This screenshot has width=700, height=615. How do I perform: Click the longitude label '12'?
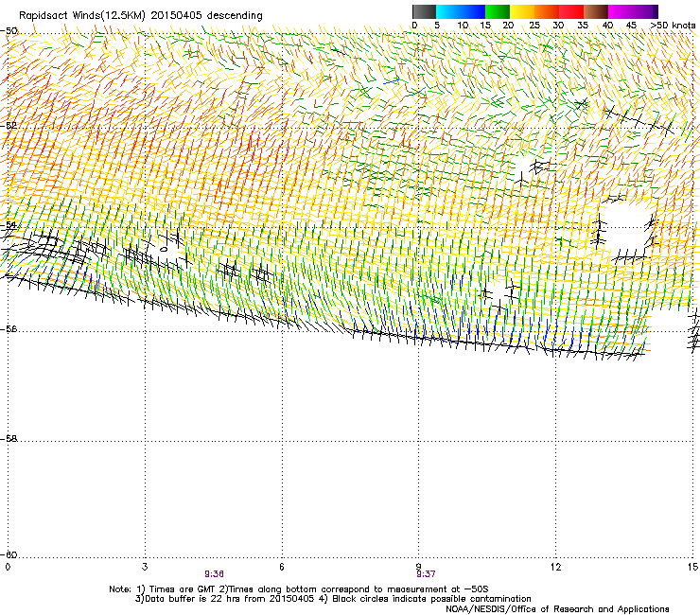click(x=555, y=567)
